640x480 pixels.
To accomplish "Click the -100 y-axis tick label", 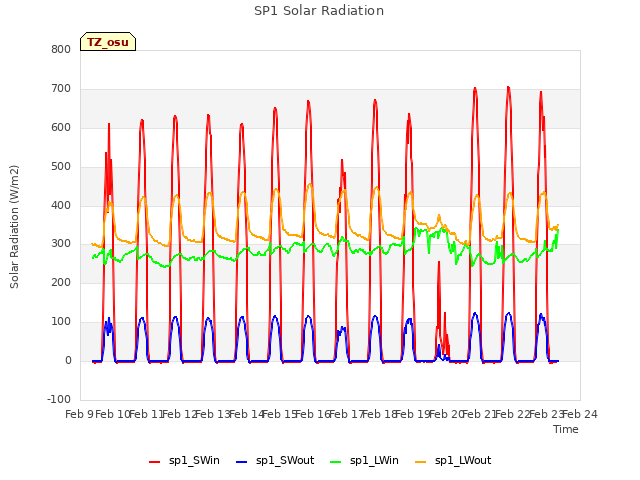I will [x=59, y=399].
